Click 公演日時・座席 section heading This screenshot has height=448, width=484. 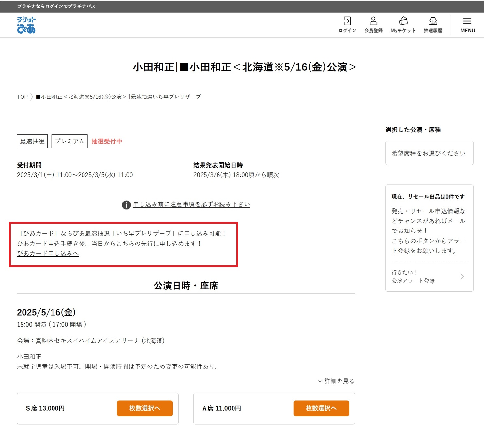(186, 286)
